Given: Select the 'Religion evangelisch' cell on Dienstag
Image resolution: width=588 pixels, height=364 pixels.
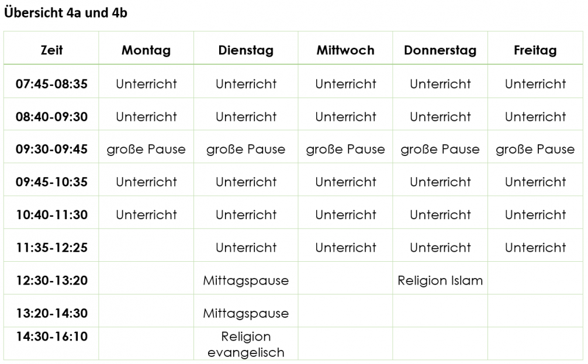Looking at the screenshot, I should (x=245, y=344).
